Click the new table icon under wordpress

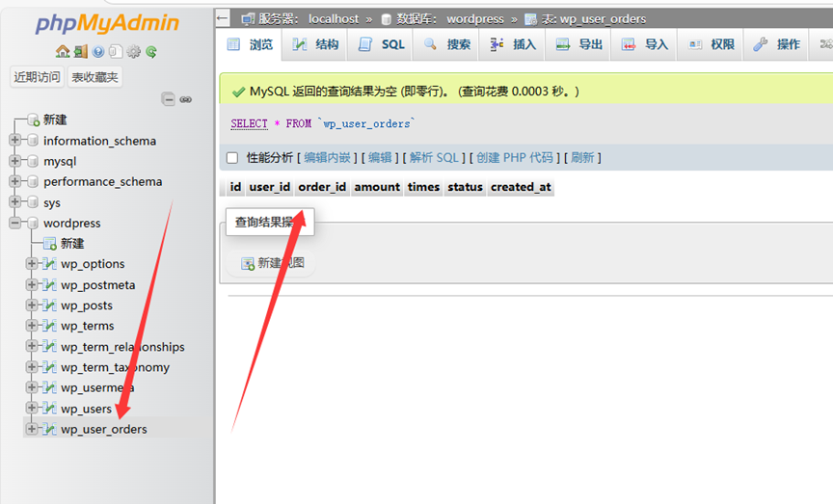tap(50, 244)
